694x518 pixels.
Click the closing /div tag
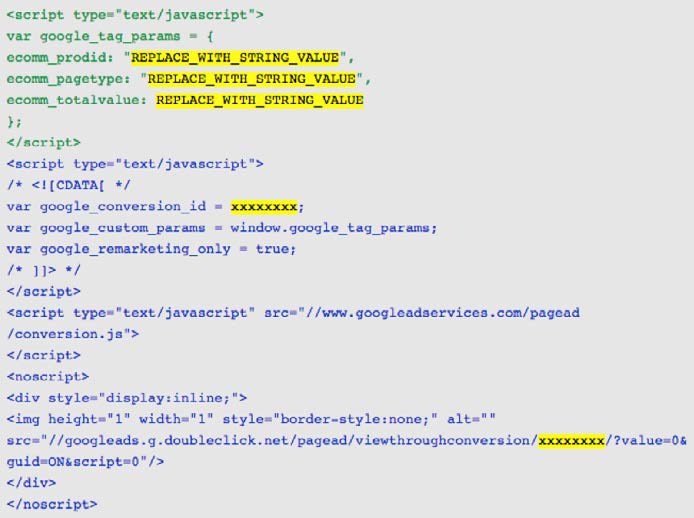tap(31, 483)
